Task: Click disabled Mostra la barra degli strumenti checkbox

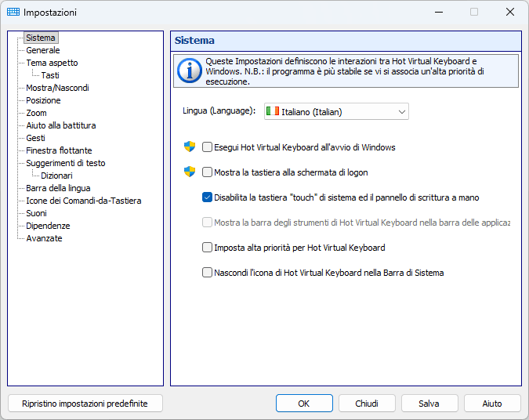Action: (207, 223)
